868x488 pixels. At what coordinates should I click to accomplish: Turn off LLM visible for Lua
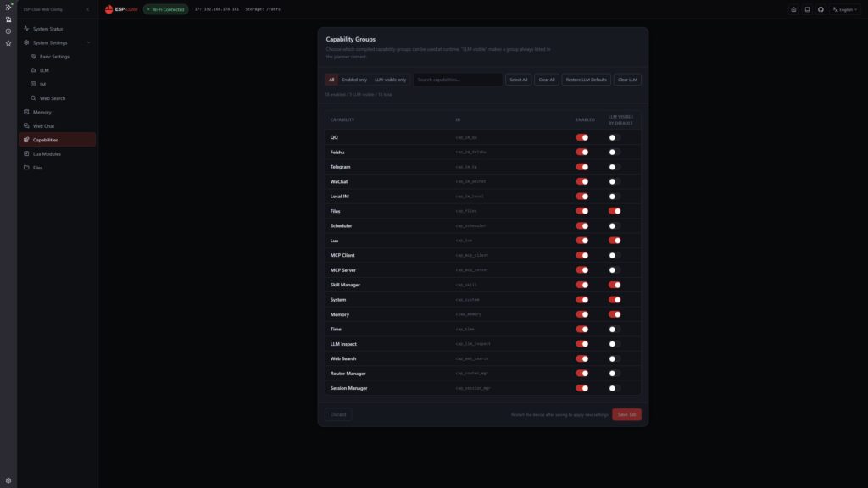click(615, 241)
